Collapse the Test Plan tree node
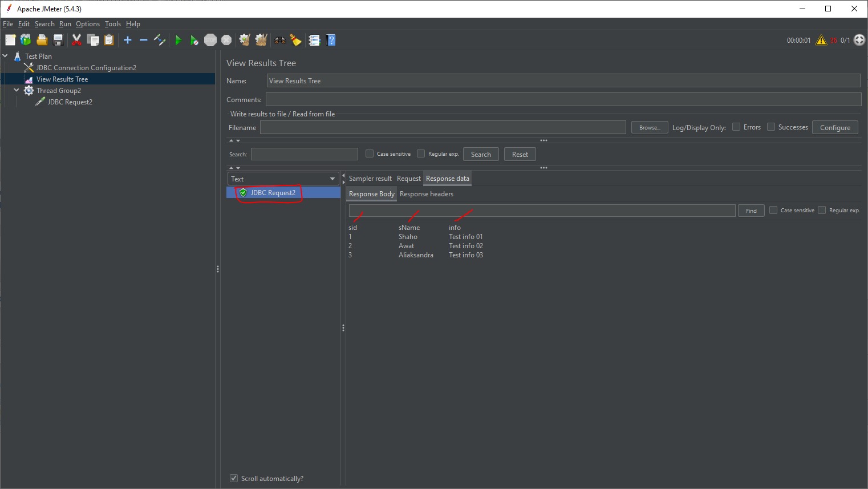This screenshot has width=868, height=489. 5,56
